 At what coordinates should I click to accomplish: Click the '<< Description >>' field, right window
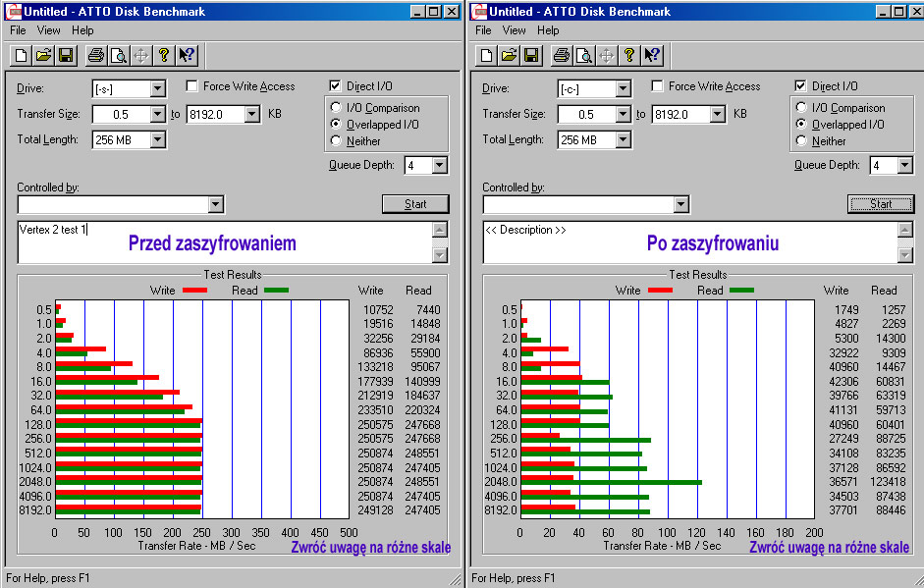(690, 242)
